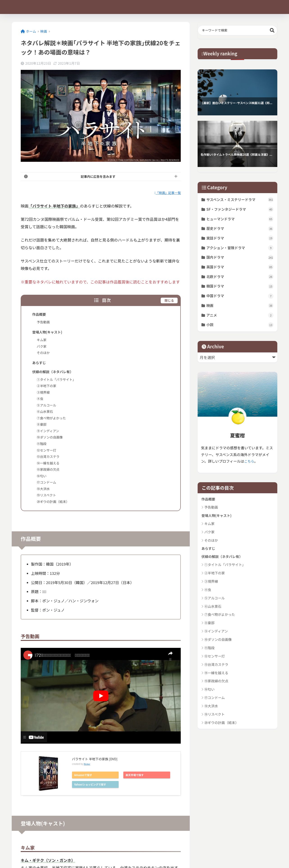The height and width of the screenshot is (868, 289).
Task: Click the DVD cover thumbnail
Action: click(48, 773)
